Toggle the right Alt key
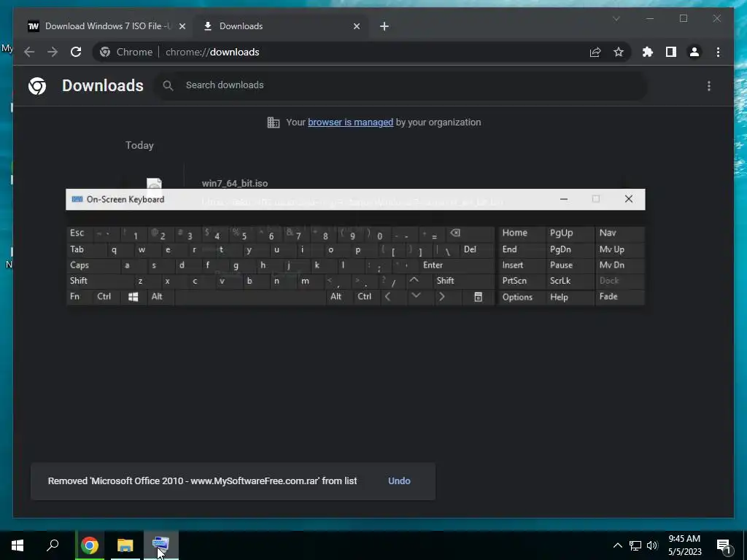747x560 pixels. 340,297
